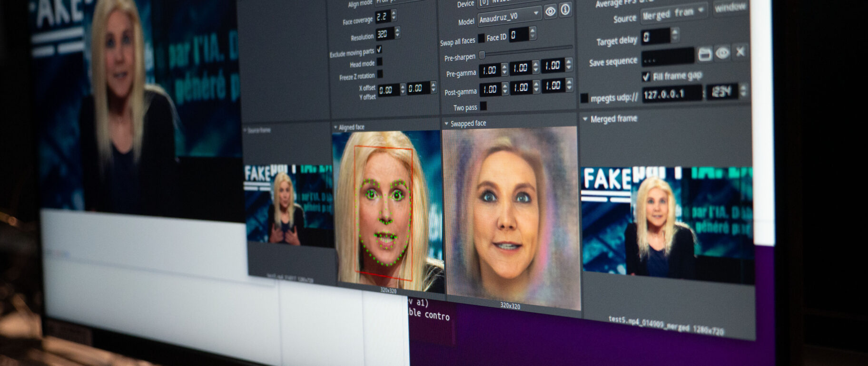Click the Pre-sharpen slider handle
868x366 pixels.
tap(482, 55)
